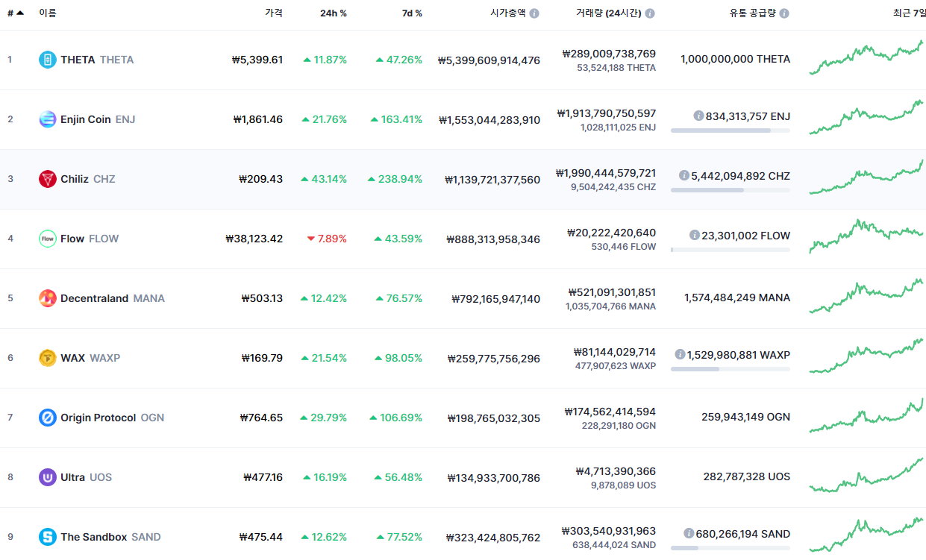
Task: Sort table by the 24h % column header
Action: [334, 13]
